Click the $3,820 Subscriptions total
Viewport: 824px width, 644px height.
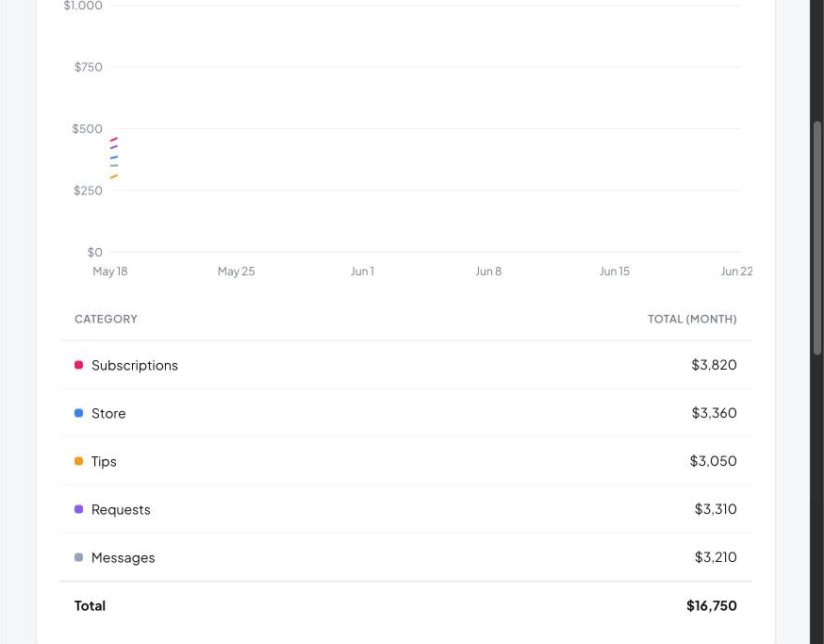pyautogui.click(x=714, y=365)
